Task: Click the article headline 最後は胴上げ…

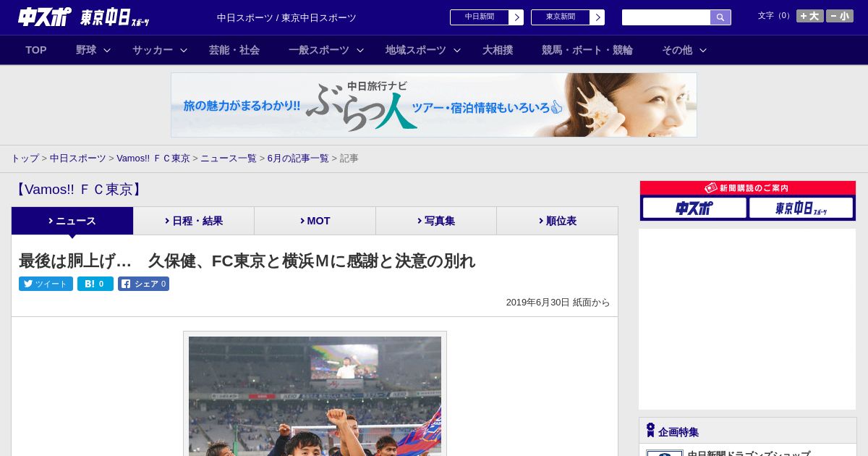Action: click(247, 261)
